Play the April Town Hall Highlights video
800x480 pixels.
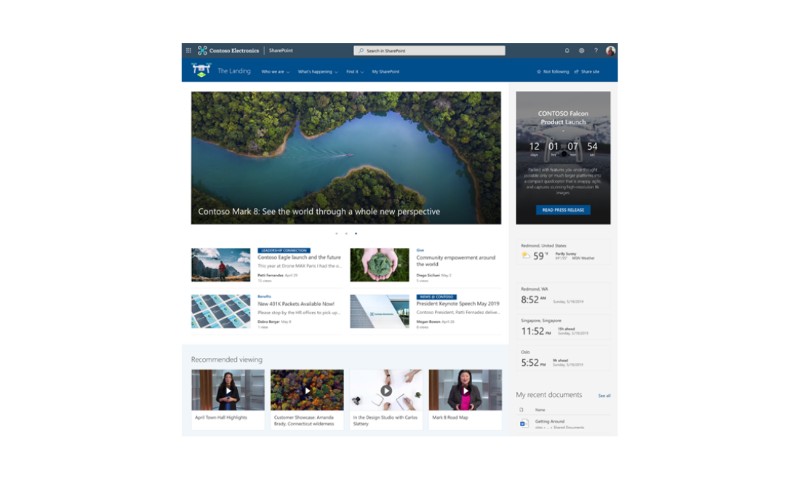[228, 390]
